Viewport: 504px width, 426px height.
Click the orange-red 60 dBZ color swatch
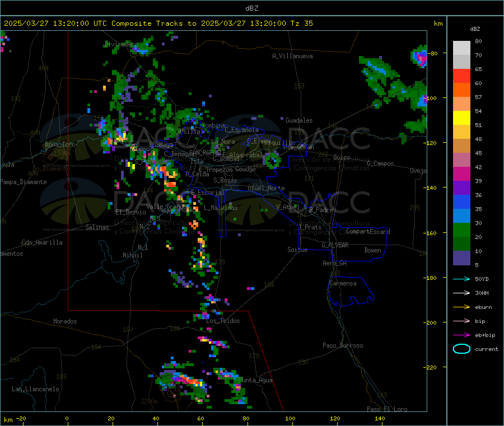(x=461, y=90)
